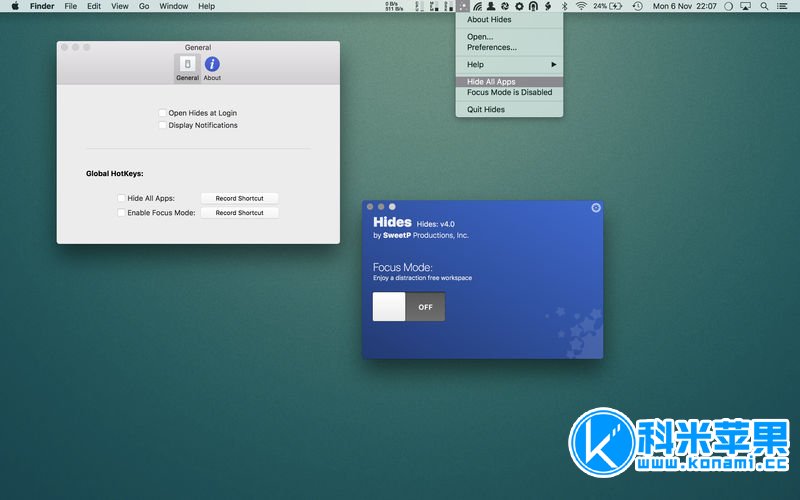
Task: Click the battery 24% indicator
Action: [x=608, y=6]
